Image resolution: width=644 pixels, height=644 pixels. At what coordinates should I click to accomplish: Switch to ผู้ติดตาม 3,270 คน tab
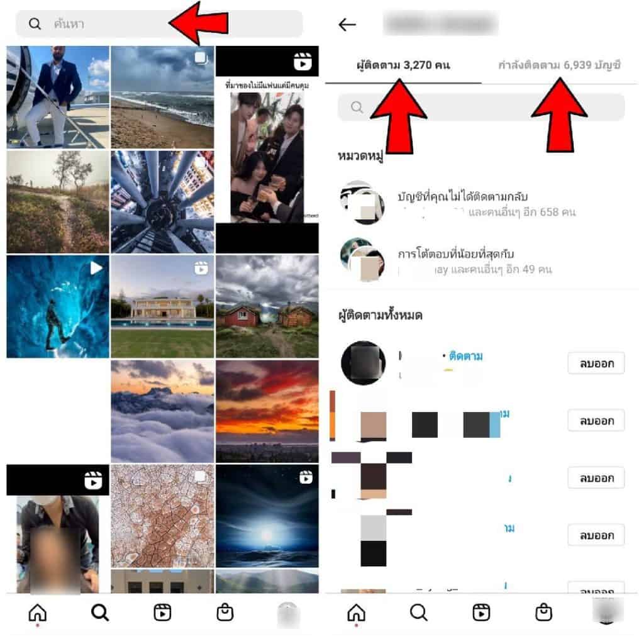tap(403, 65)
